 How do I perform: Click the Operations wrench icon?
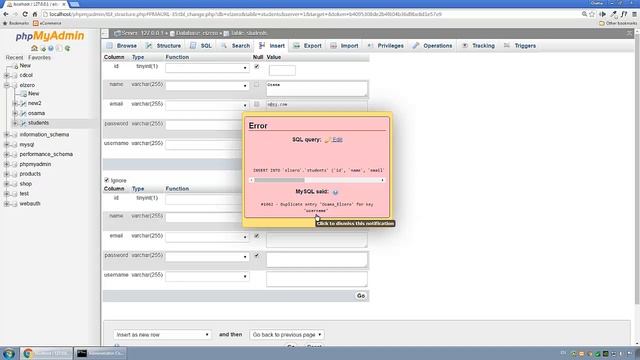[416, 46]
